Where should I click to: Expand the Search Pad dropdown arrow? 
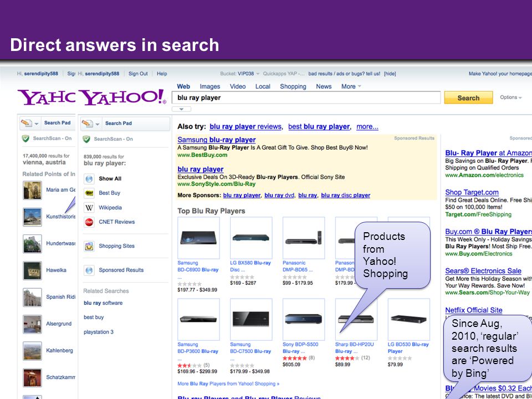[98, 124]
